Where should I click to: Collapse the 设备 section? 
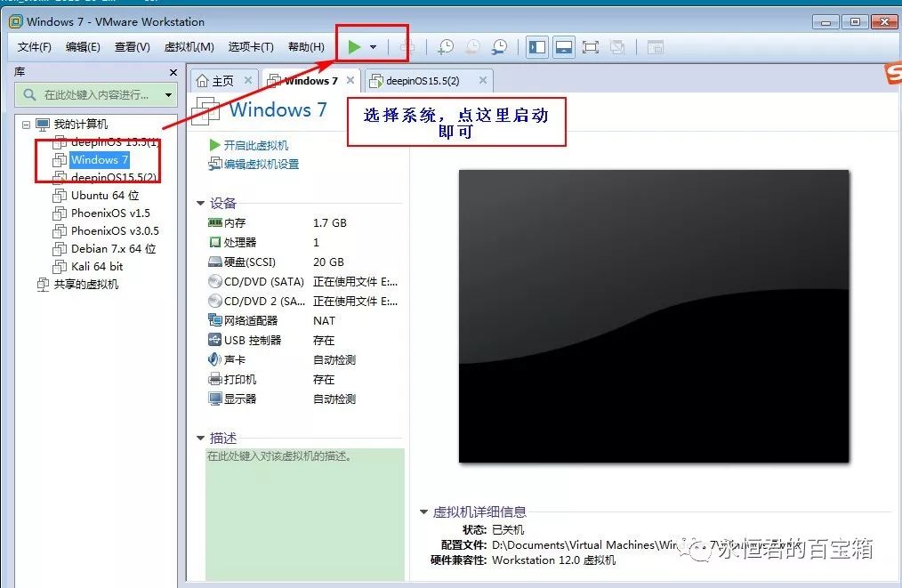(x=201, y=204)
